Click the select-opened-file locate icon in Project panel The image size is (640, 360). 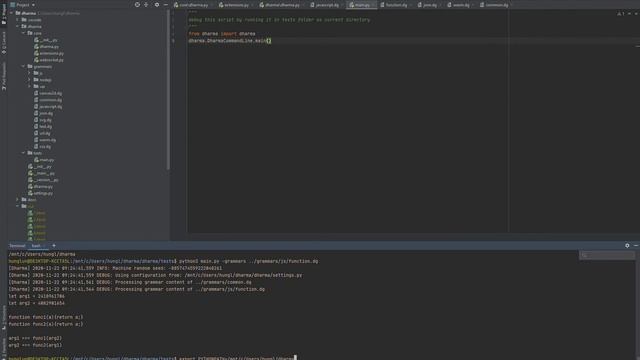(x=137, y=5)
